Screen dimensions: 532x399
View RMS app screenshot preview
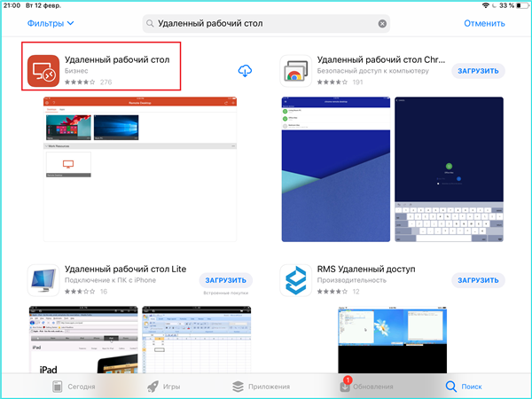pyautogui.click(x=392, y=340)
